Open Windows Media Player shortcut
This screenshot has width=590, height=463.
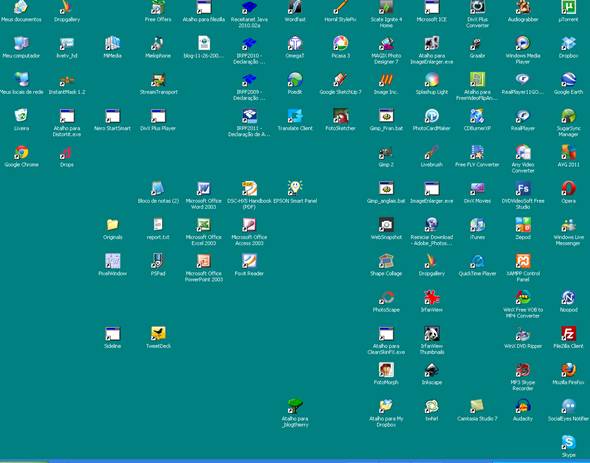(523, 43)
